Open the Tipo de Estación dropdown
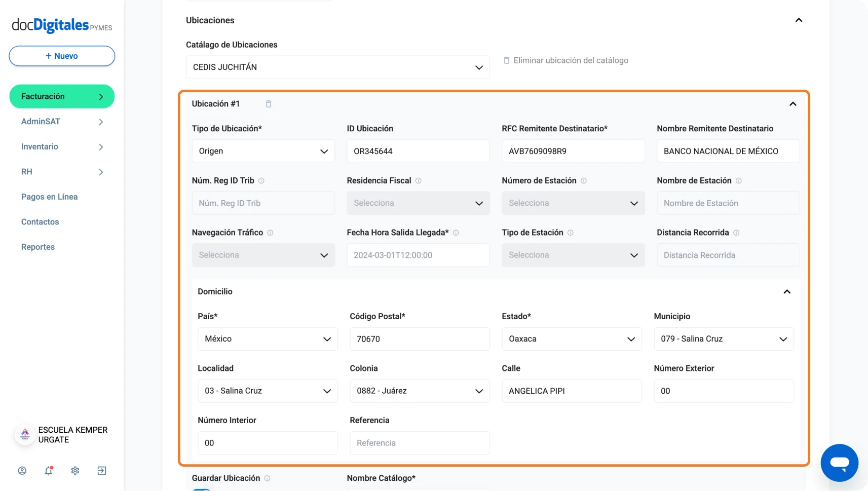Screen dimensions: 868x491 (x=574, y=255)
